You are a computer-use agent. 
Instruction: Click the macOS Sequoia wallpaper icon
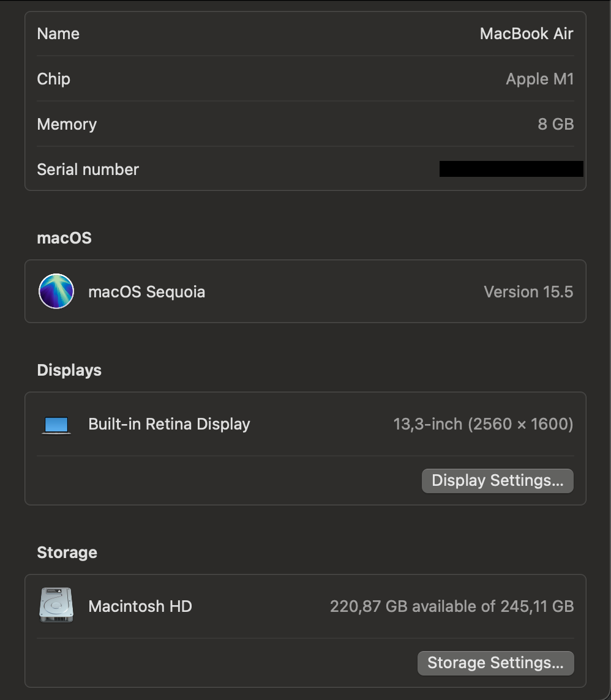pos(56,291)
